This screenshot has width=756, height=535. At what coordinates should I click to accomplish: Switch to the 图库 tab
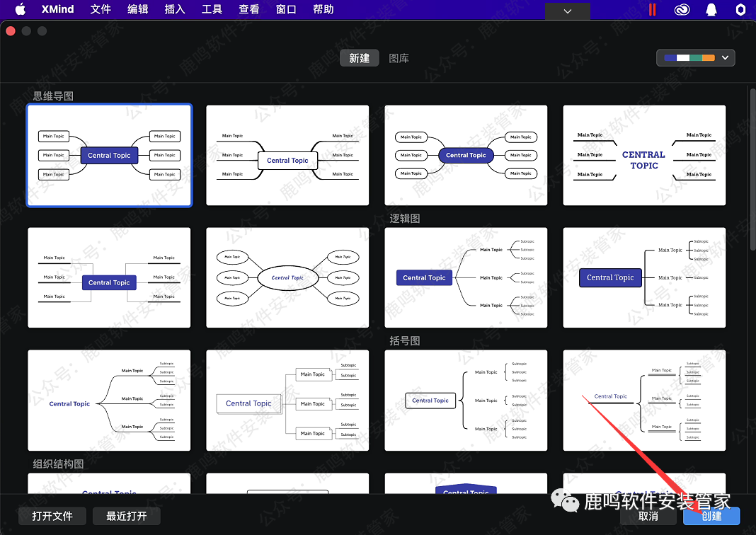[399, 58]
